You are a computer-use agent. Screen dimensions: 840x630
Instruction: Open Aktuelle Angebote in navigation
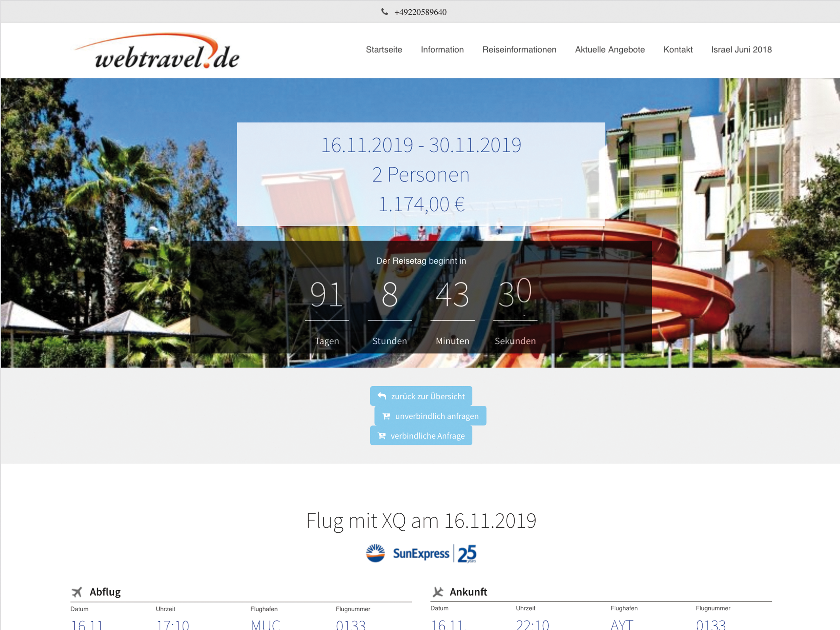pos(609,50)
